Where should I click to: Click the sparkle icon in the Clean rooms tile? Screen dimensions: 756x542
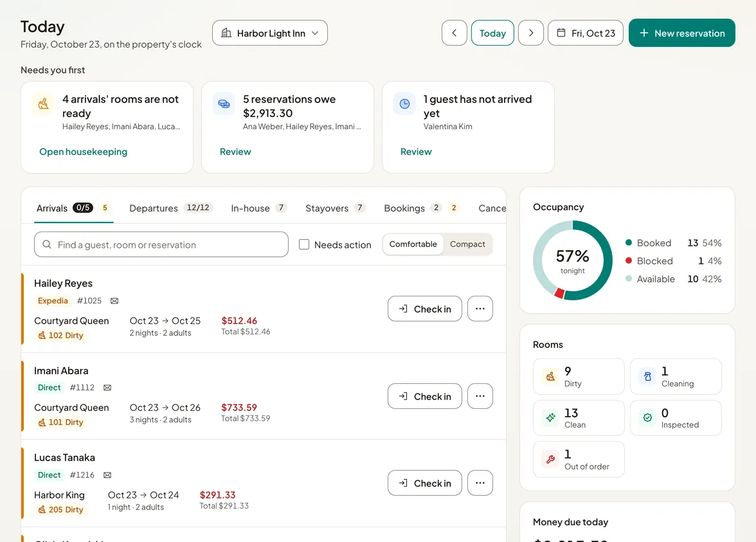pyautogui.click(x=550, y=418)
